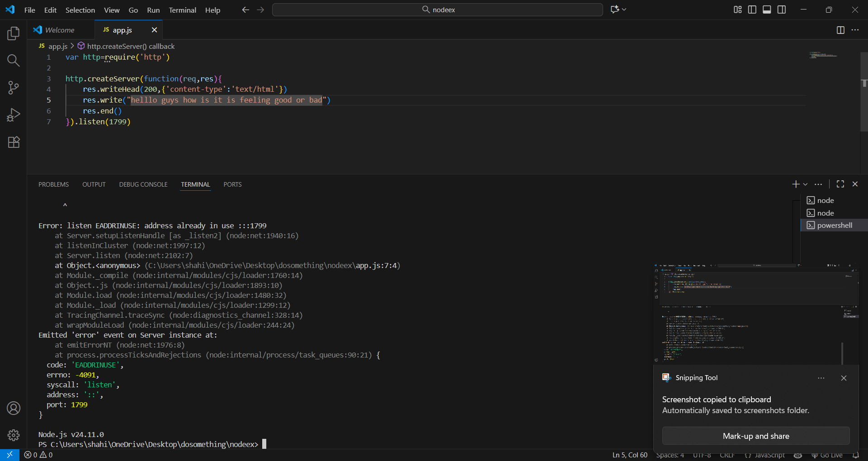Click Customize Layout icon in title bar
Viewport: 868px width, 461px height.
click(x=738, y=9)
